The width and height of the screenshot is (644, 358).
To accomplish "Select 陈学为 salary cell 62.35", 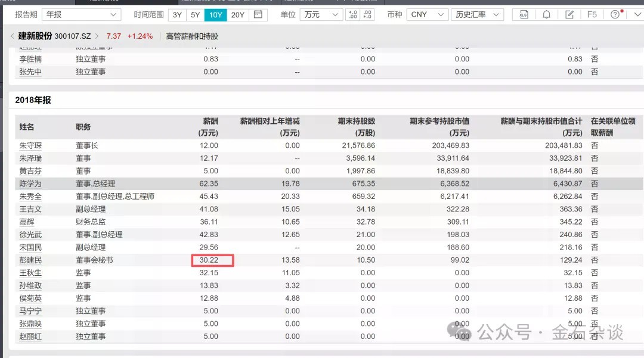I will [x=209, y=183].
